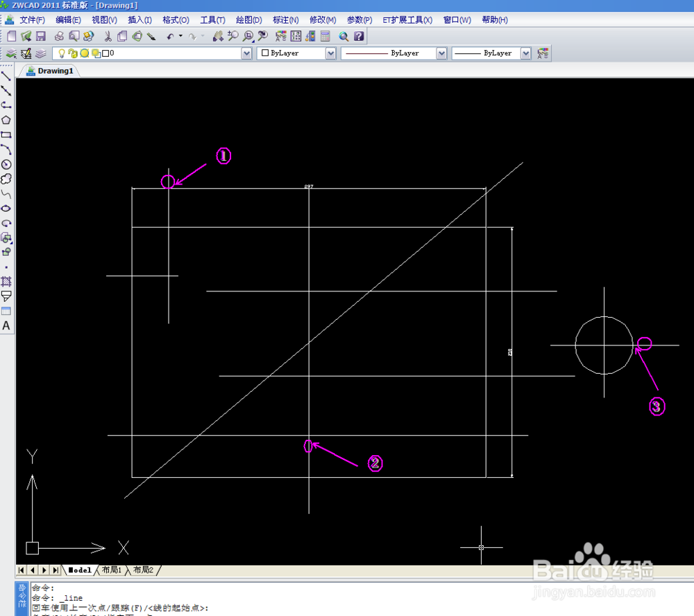Click the Zoom previous tool
Screen dimensions: 694x616
pos(263,36)
